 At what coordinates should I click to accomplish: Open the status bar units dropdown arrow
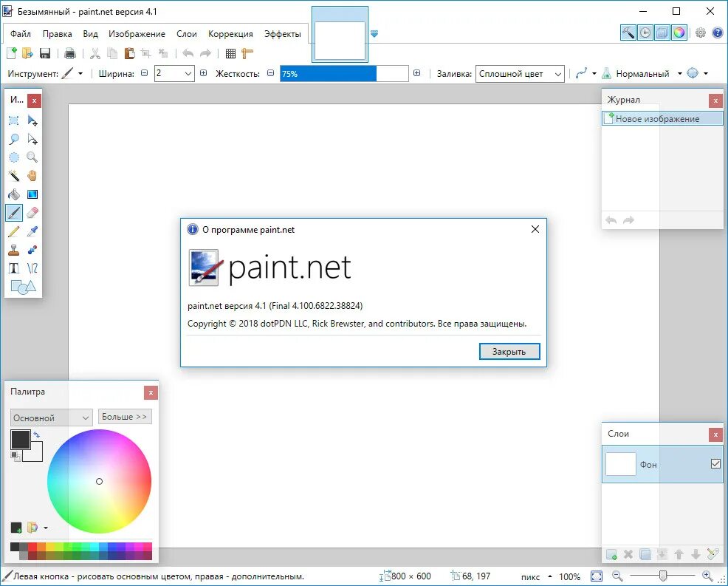550,576
